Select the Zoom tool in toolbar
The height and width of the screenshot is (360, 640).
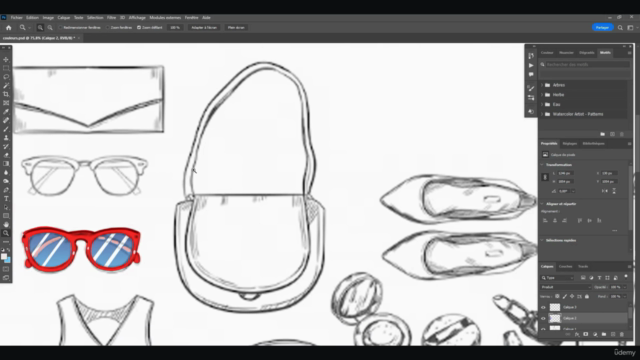(x=6, y=233)
